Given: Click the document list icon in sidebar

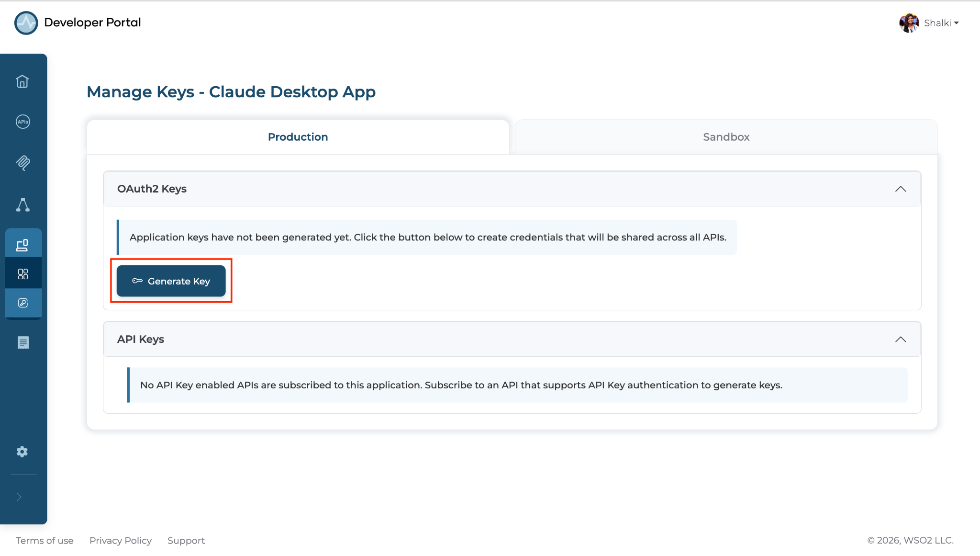Looking at the screenshot, I should (23, 342).
